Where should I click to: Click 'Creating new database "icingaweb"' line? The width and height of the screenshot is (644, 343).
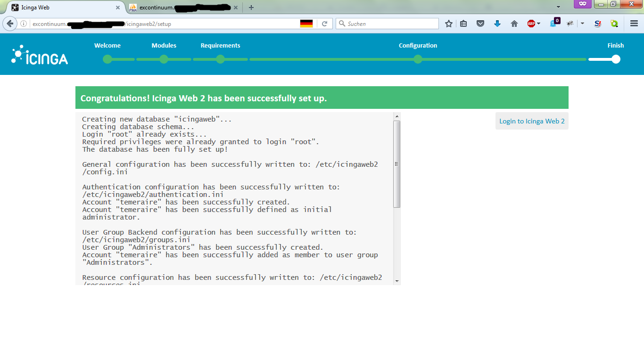[x=157, y=119]
